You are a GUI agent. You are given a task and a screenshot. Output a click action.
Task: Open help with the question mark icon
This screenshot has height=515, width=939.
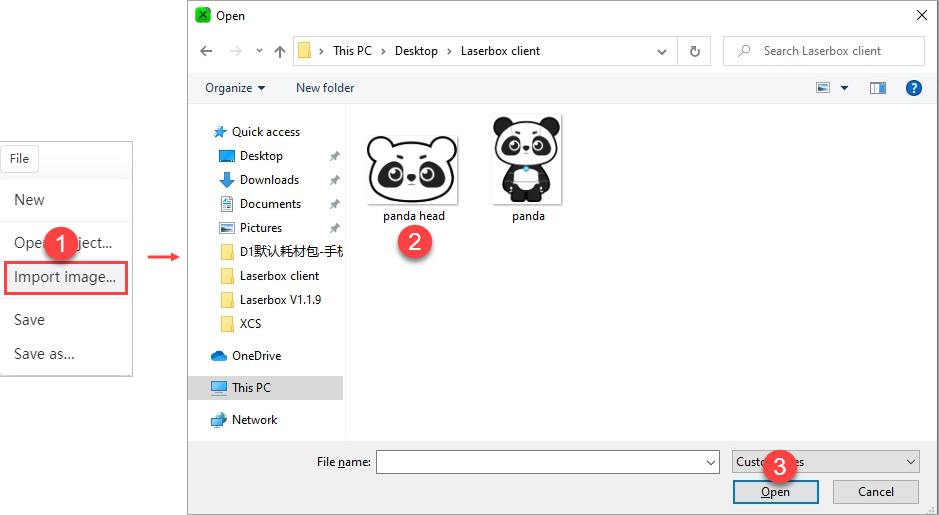[x=914, y=88]
